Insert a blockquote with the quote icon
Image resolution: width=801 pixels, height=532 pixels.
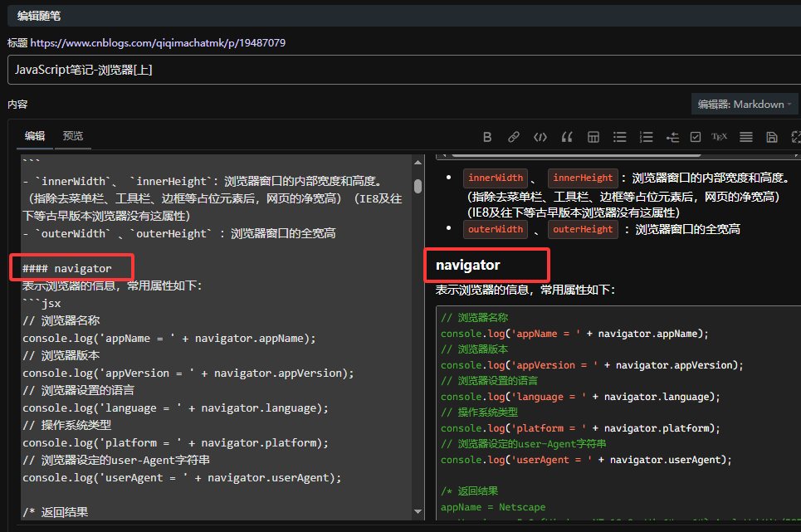pos(567,137)
